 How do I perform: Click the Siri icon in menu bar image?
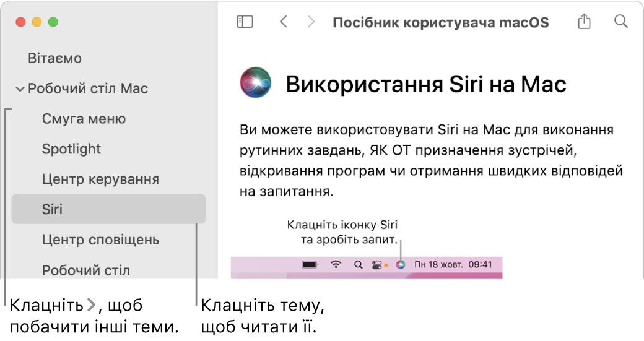click(x=401, y=265)
